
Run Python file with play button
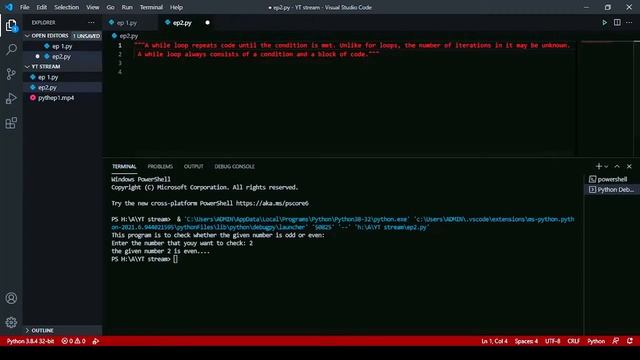(x=604, y=22)
